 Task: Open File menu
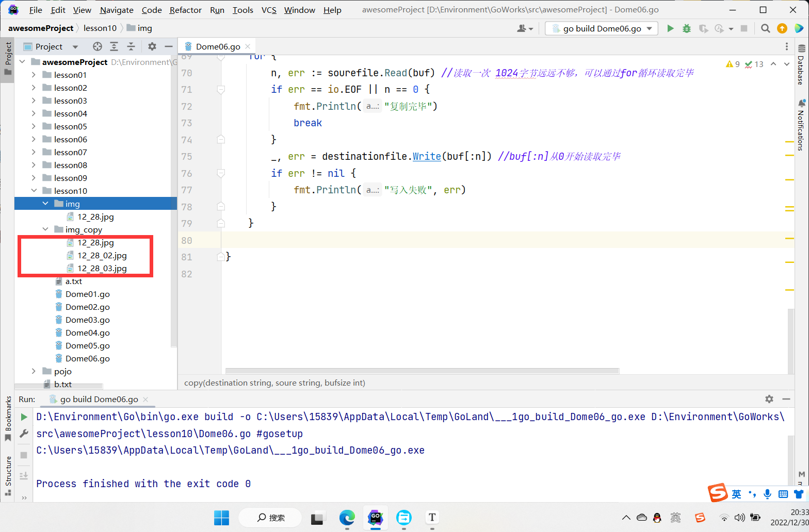click(x=36, y=10)
